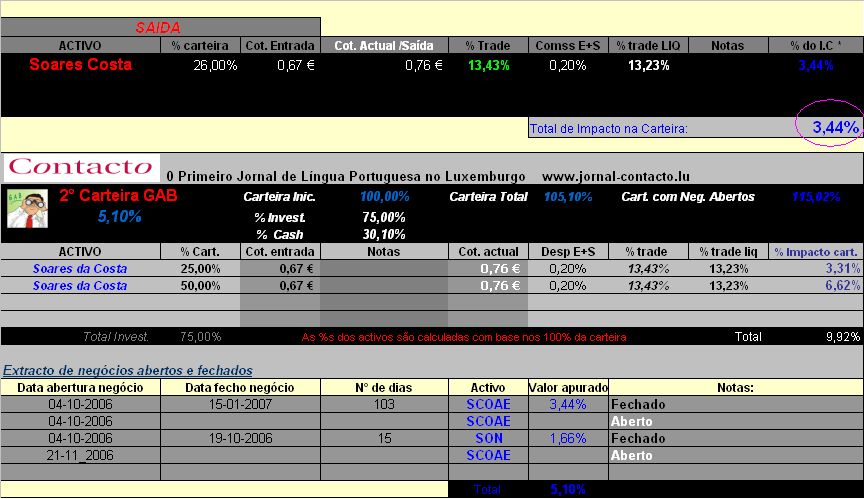Click the GAB cartoon mascot icon
The width and height of the screenshot is (864, 499).
28,208
